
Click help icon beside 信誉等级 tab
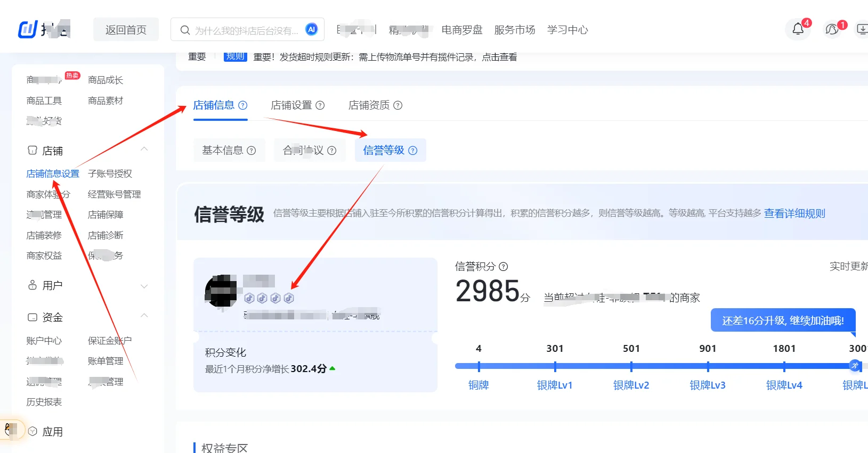point(413,151)
